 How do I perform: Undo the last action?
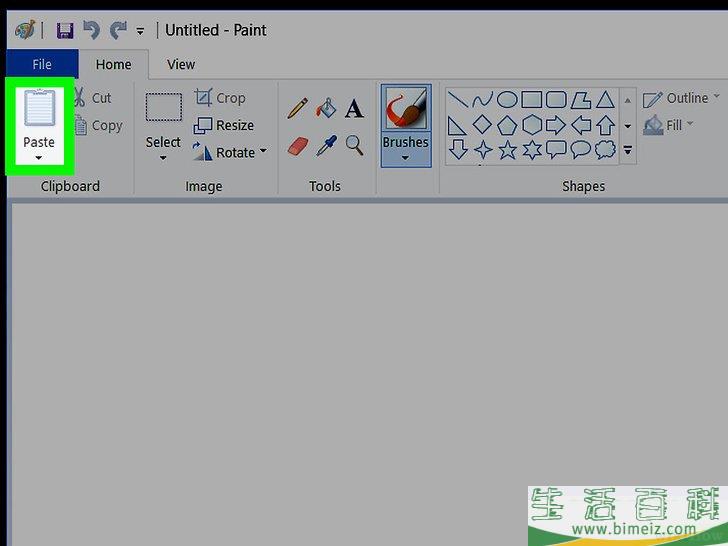91,31
